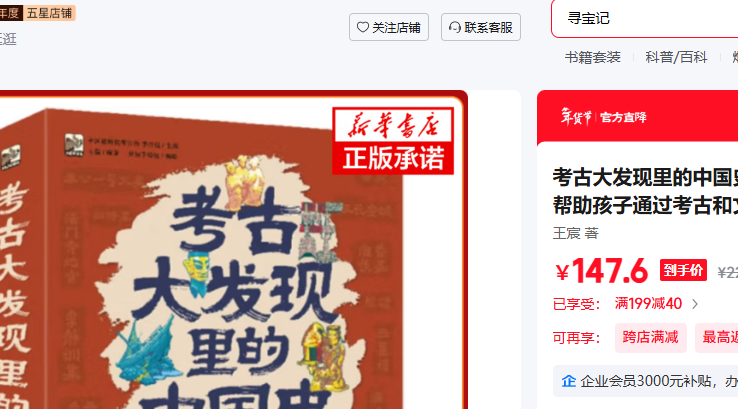Click the 跨店满减 coupon tag
The width and height of the screenshot is (738, 409).
click(650, 337)
